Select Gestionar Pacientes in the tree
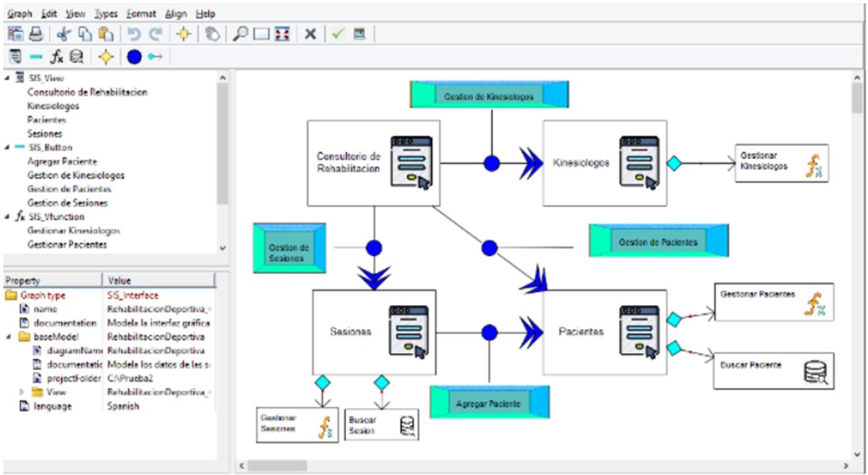 click(67, 244)
